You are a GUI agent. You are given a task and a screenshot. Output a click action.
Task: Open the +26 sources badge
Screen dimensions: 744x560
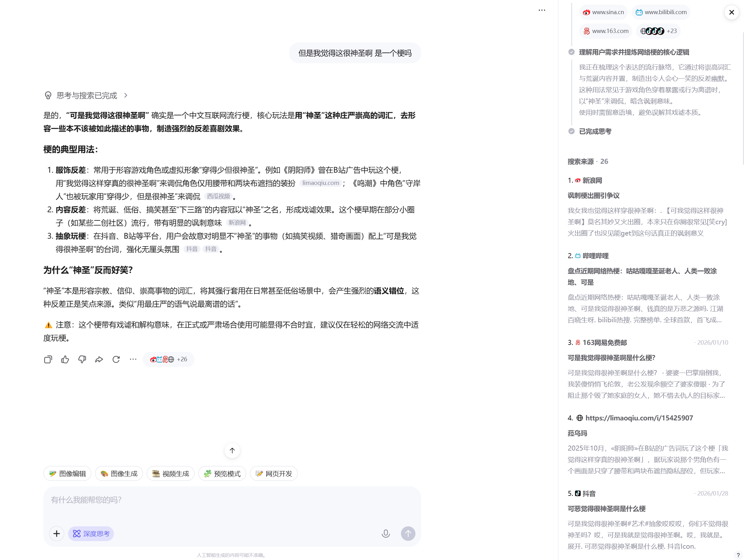tap(168, 359)
